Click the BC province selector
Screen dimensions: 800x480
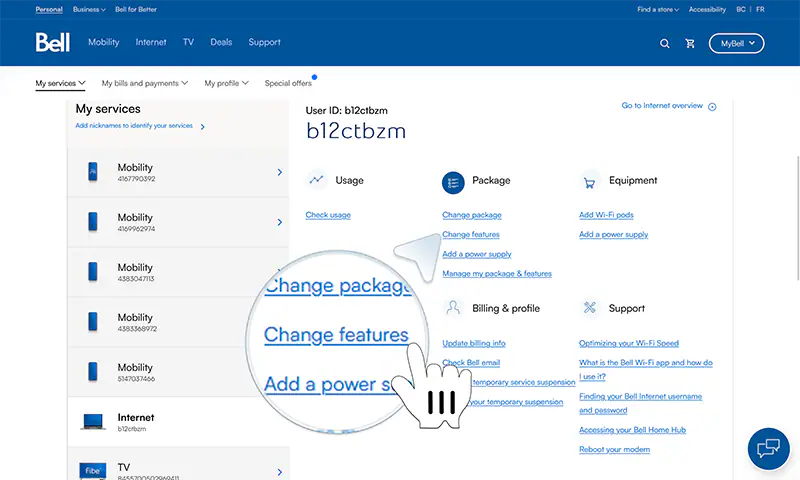point(741,9)
